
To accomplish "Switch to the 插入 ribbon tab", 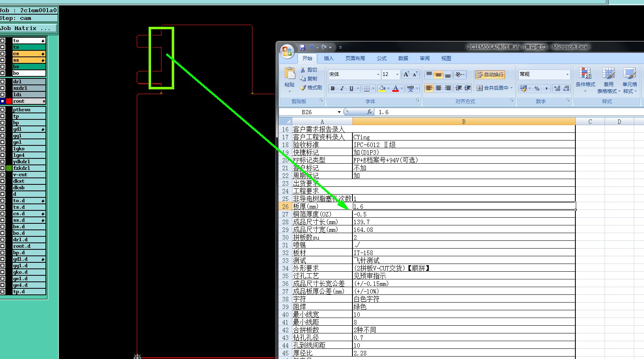I will [328, 58].
